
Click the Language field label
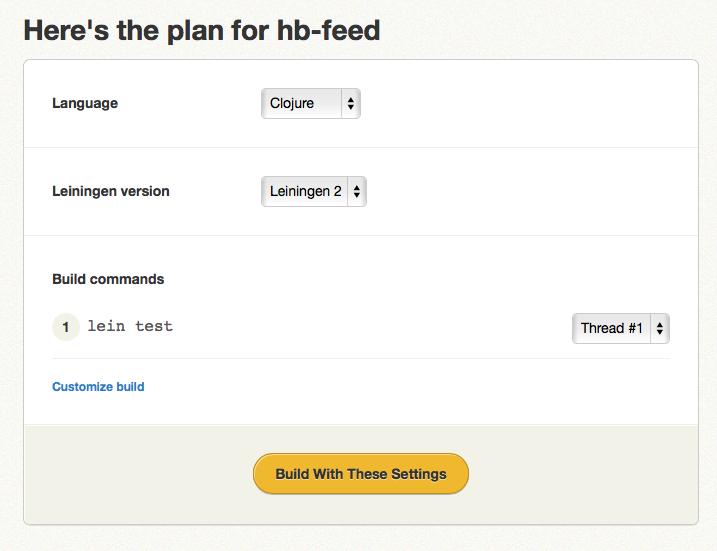click(x=85, y=103)
